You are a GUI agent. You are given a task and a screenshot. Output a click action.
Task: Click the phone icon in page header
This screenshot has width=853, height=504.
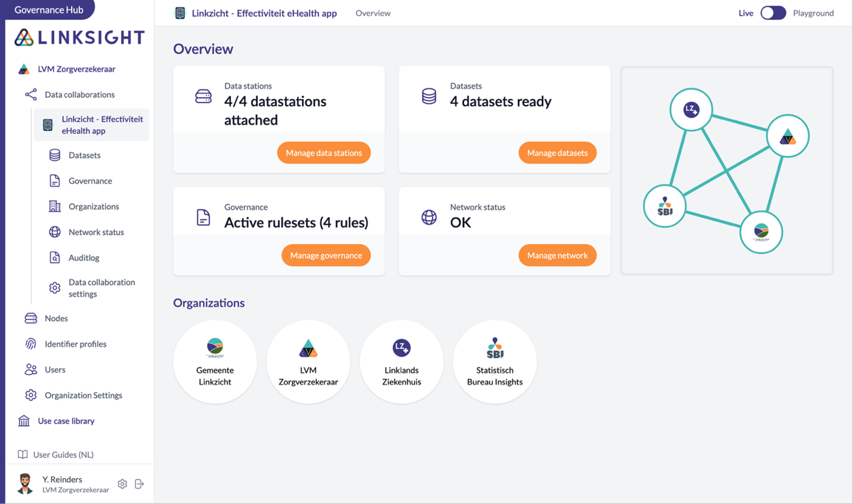(x=180, y=13)
